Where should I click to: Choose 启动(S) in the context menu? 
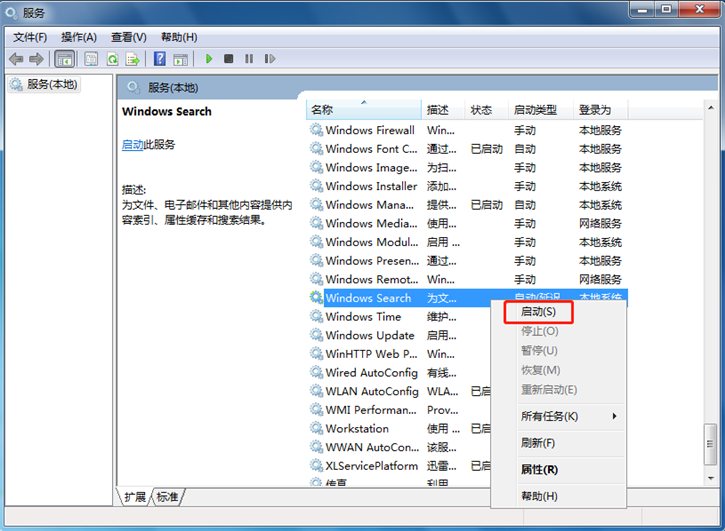tap(538, 312)
